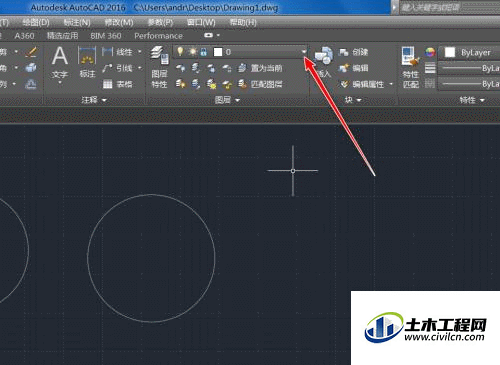Click the Make Current layer icon

tap(242, 68)
